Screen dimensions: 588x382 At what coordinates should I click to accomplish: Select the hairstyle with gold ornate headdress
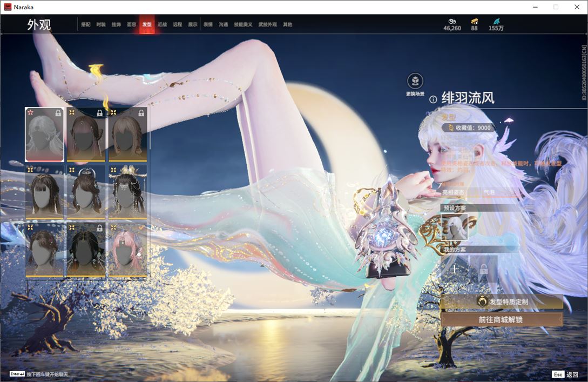coord(127,192)
